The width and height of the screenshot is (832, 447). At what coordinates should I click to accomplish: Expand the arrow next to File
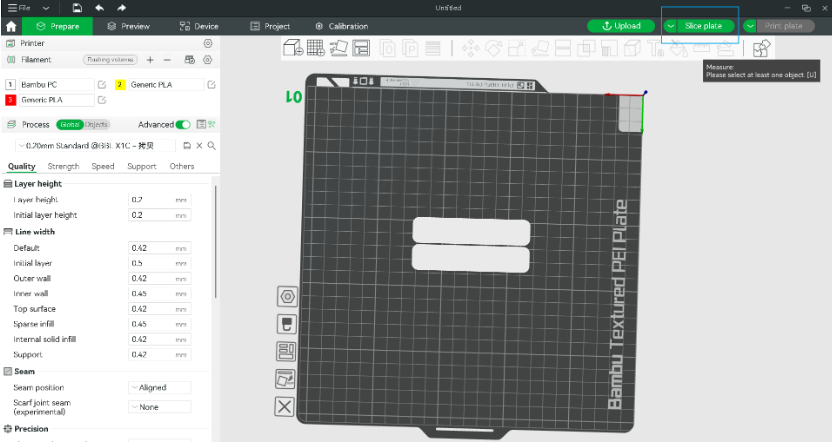point(46,8)
